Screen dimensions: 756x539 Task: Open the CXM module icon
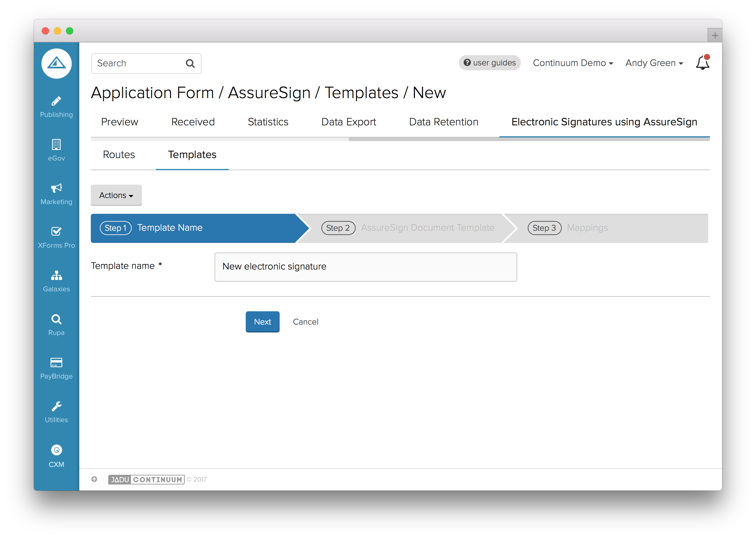pos(56,450)
